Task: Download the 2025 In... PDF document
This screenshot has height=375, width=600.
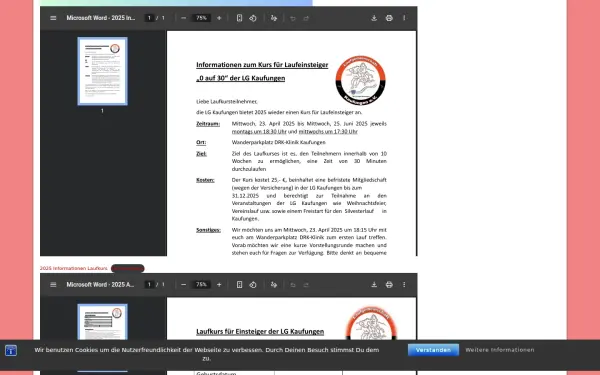Action: coord(374,18)
